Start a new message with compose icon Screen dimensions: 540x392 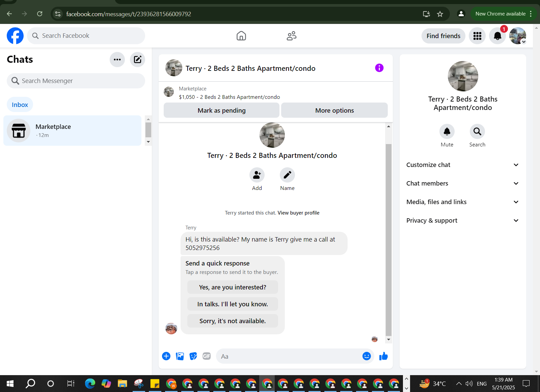pos(137,59)
